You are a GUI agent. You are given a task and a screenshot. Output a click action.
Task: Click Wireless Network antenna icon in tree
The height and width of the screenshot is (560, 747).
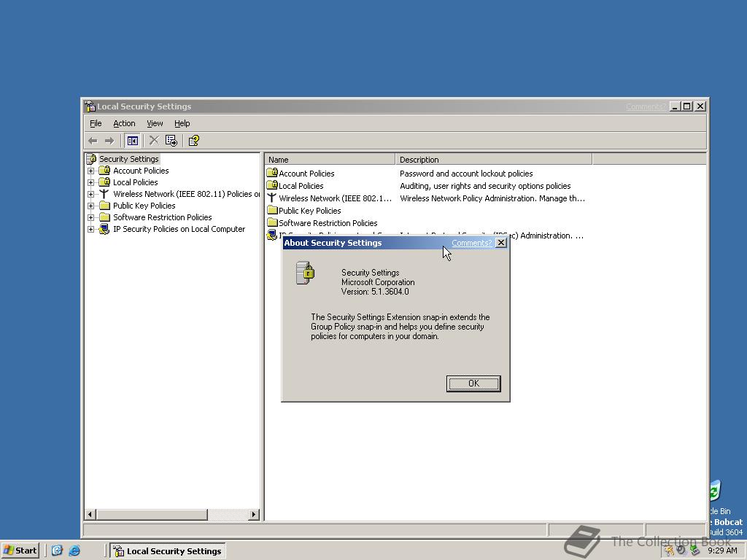click(x=104, y=194)
